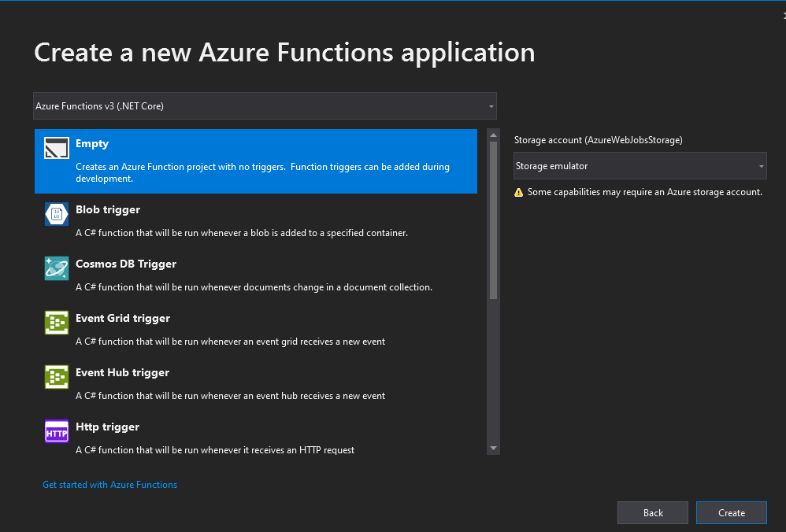Click the Create button
Image resolution: width=786 pixels, height=532 pixels.
coord(731,512)
